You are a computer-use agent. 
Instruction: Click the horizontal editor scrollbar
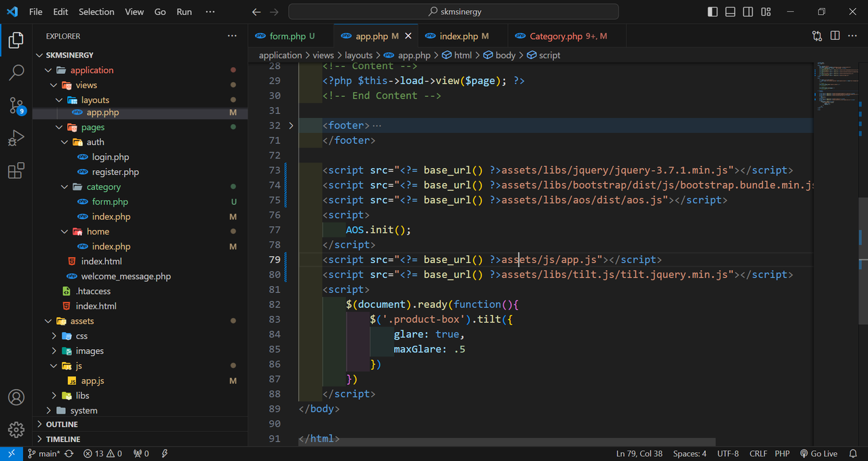(507, 441)
